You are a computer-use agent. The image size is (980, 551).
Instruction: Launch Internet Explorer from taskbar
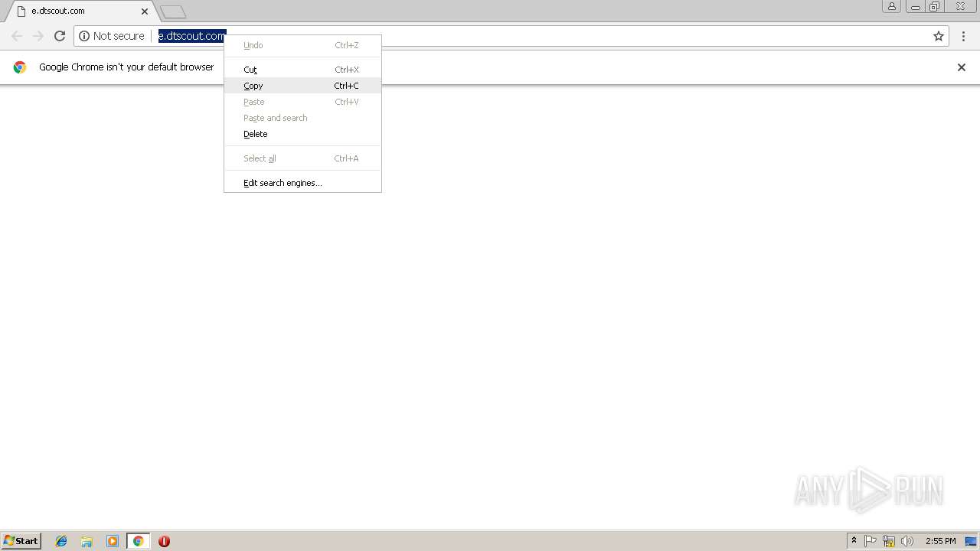61,541
